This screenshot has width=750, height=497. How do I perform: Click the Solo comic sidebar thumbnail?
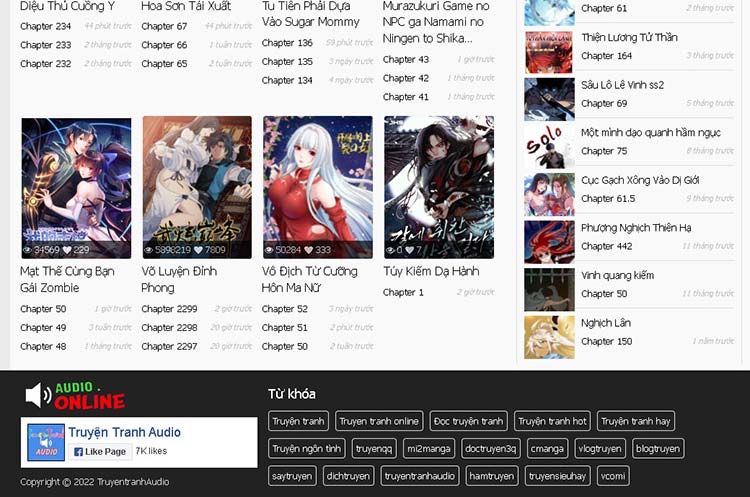tap(549, 147)
